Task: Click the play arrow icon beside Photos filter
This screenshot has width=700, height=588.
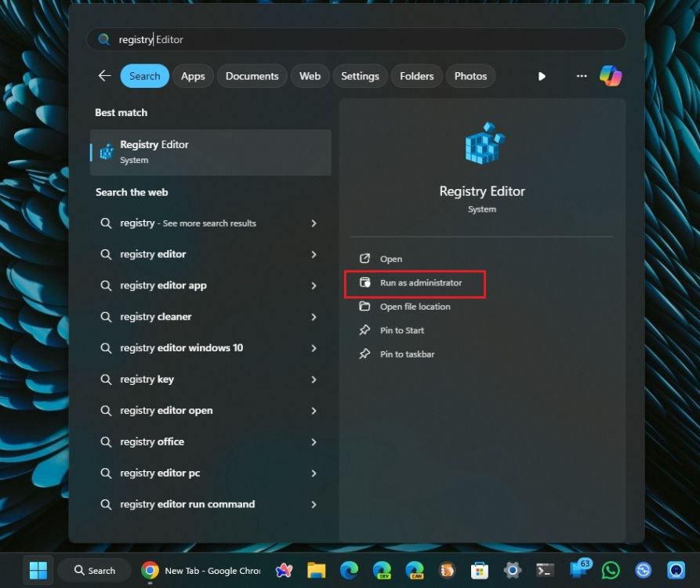Action: pyautogui.click(x=541, y=75)
